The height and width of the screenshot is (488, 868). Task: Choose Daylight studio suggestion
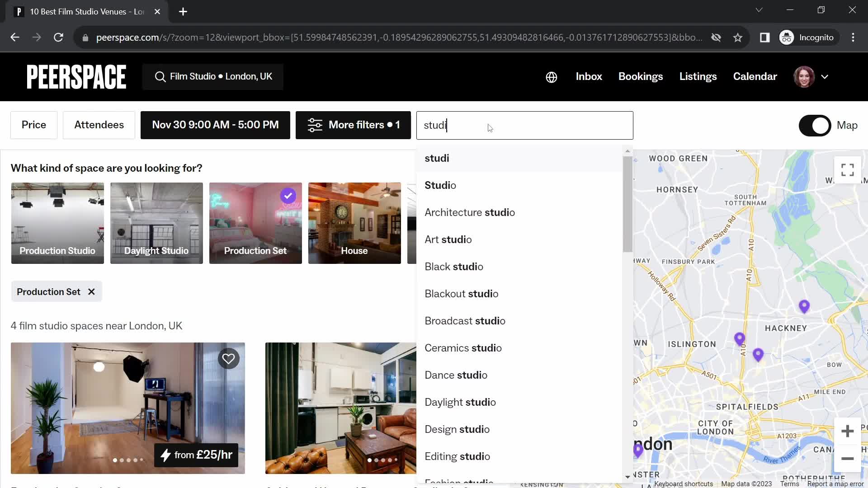pyautogui.click(x=519, y=402)
